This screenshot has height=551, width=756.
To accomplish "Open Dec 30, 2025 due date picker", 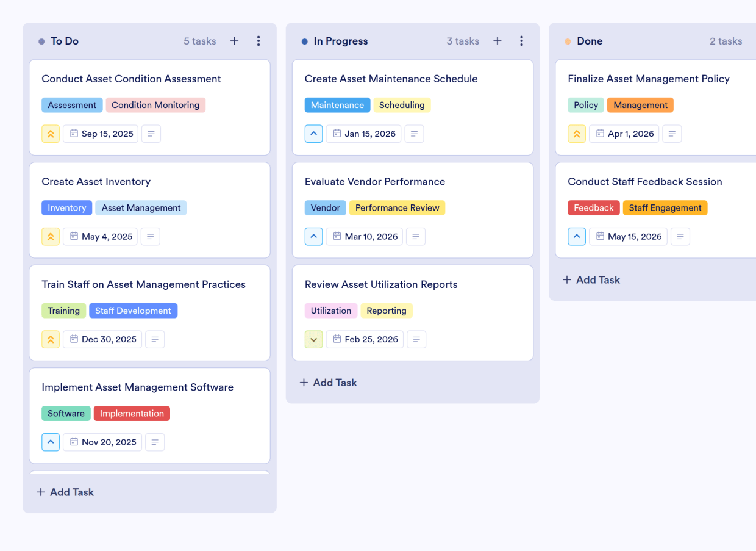I will coord(102,339).
